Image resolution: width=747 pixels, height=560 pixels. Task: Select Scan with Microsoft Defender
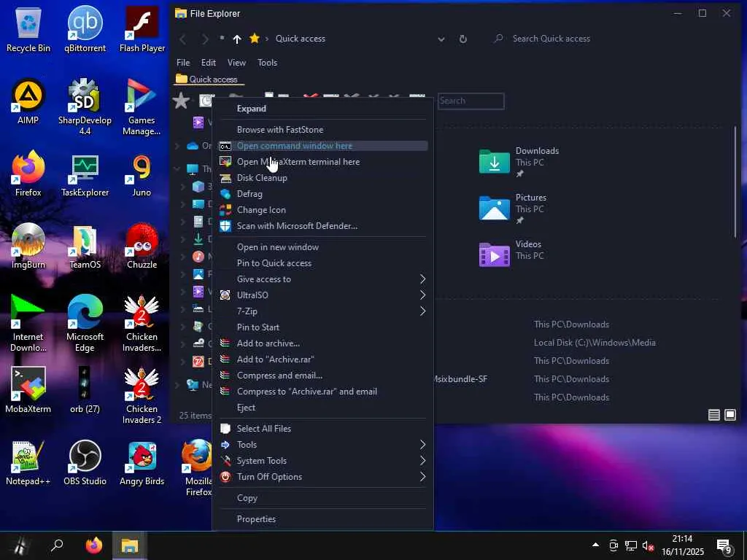[322, 226]
